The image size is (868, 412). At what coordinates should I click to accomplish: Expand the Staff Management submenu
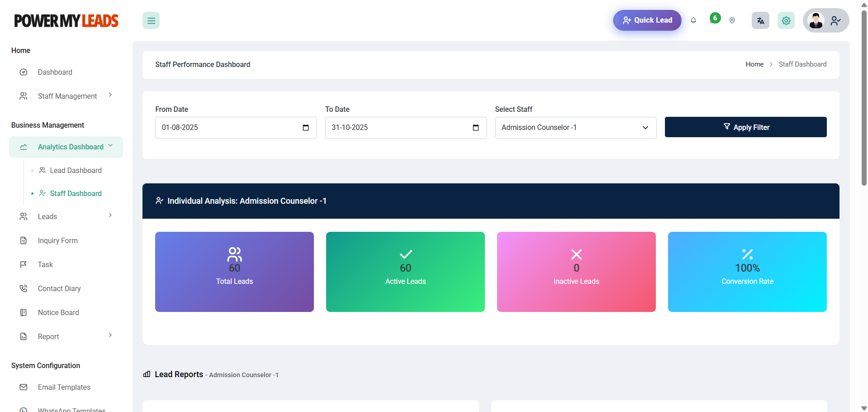click(66, 96)
